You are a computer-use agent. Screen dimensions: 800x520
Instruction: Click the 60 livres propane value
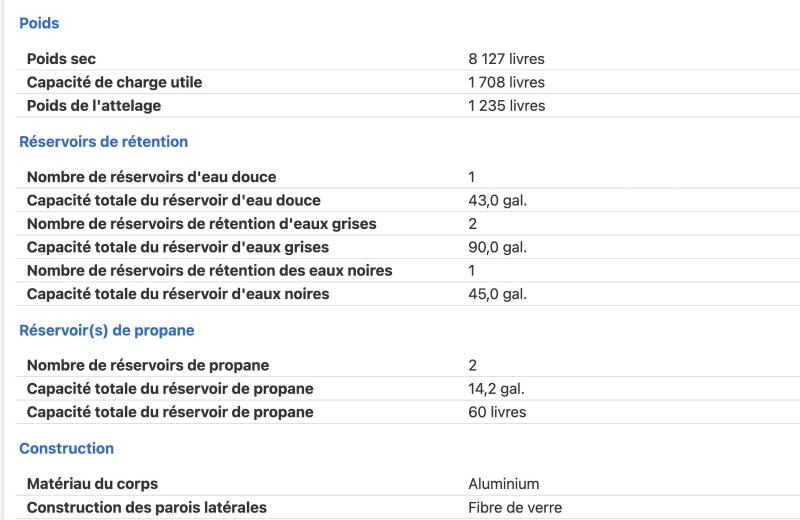click(x=497, y=412)
